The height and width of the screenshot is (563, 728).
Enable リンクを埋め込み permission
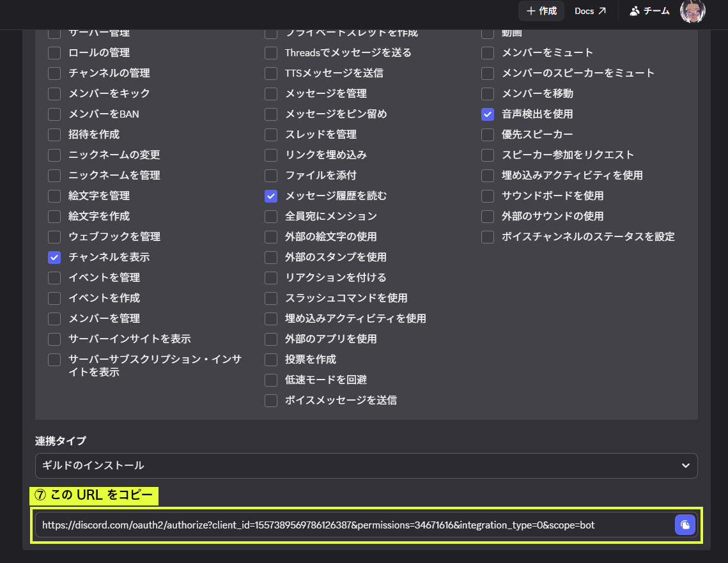(271, 155)
